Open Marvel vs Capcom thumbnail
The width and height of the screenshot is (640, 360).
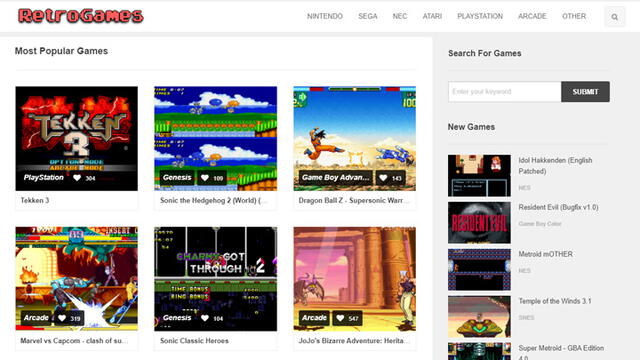pyautogui.click(x=77, y=279)
